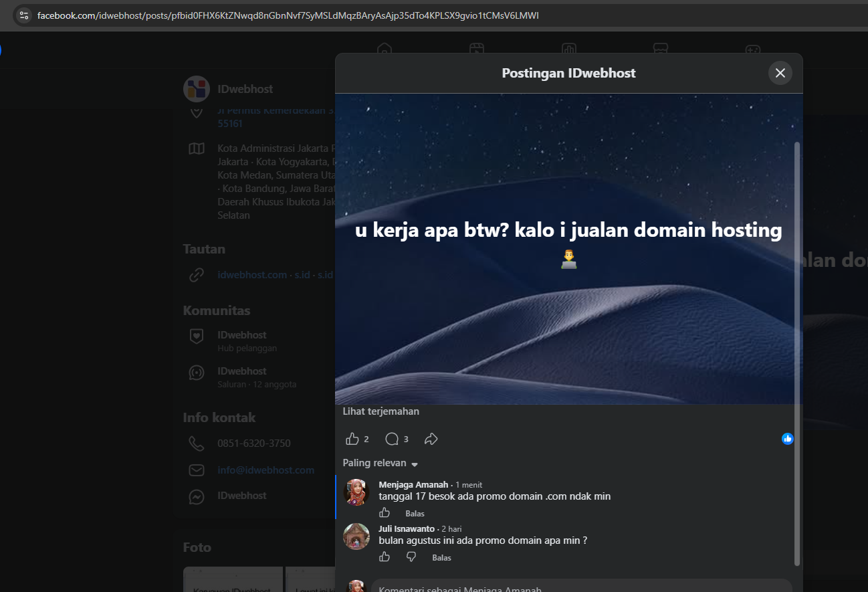The image size is (868, 592).
Task: Open site info icon in address bar
Action: point(24,15)
